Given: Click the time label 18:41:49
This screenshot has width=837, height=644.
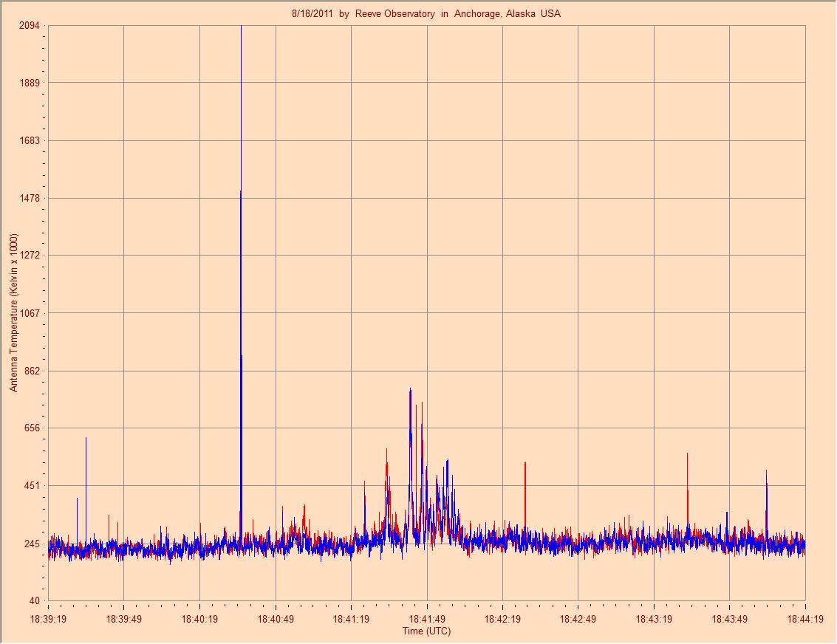Looking at the screenshot, I should 427,620.
